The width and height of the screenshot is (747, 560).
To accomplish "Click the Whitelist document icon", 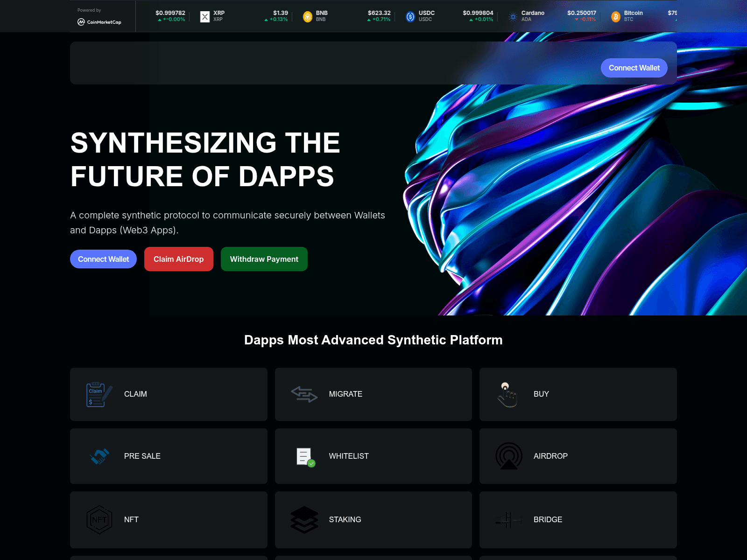I will click(x=306, y=457).
